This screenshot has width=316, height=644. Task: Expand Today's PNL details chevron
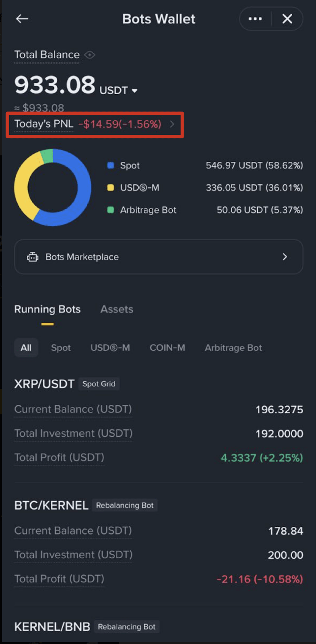(172, 124)
